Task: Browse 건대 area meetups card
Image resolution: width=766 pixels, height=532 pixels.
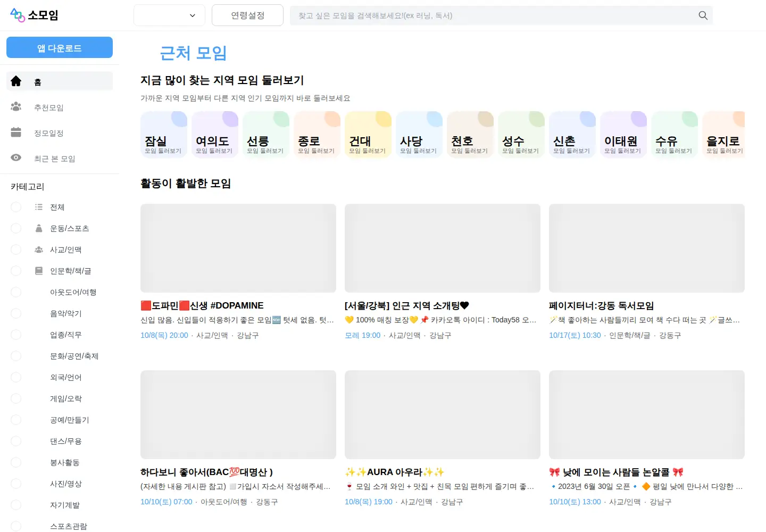Action: [368, 135]
